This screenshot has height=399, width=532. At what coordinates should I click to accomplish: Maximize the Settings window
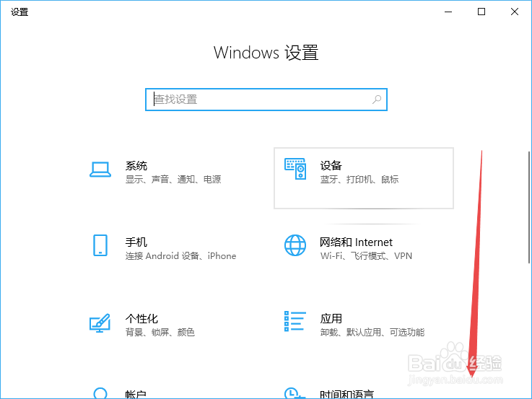click(x=481, y=12)
